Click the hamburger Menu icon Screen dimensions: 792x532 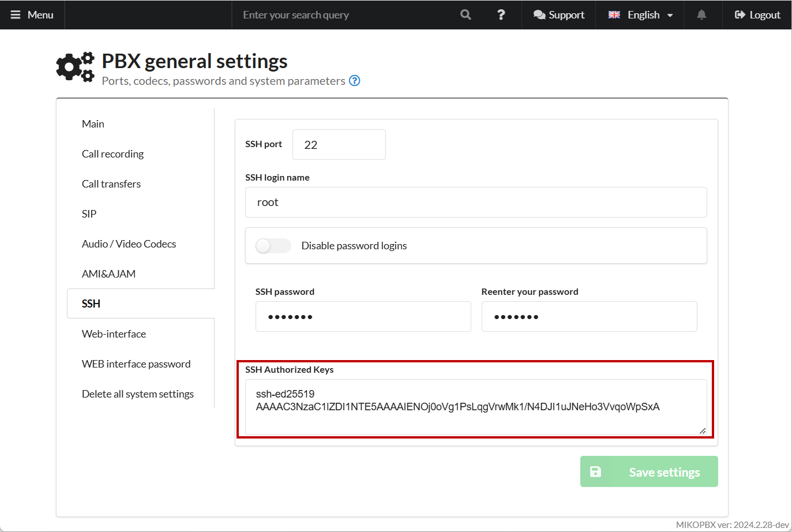tap(16, 15)
